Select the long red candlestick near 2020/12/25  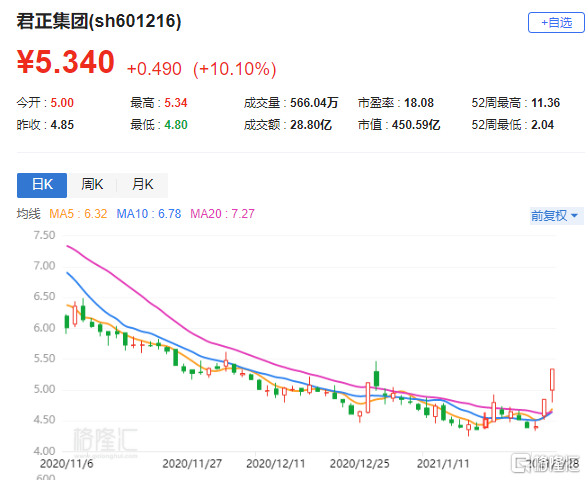pyautogui.click(x=368, y=397)
